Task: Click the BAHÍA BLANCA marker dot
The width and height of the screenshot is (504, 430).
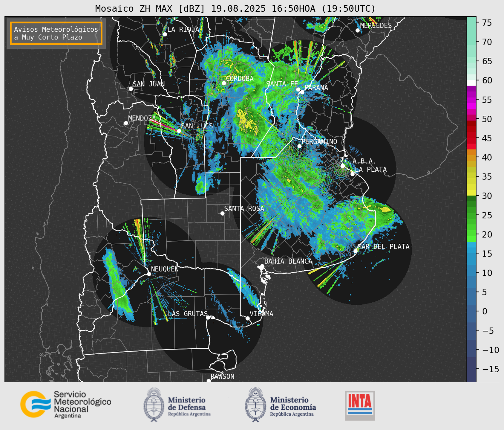Action: point(262,266)
